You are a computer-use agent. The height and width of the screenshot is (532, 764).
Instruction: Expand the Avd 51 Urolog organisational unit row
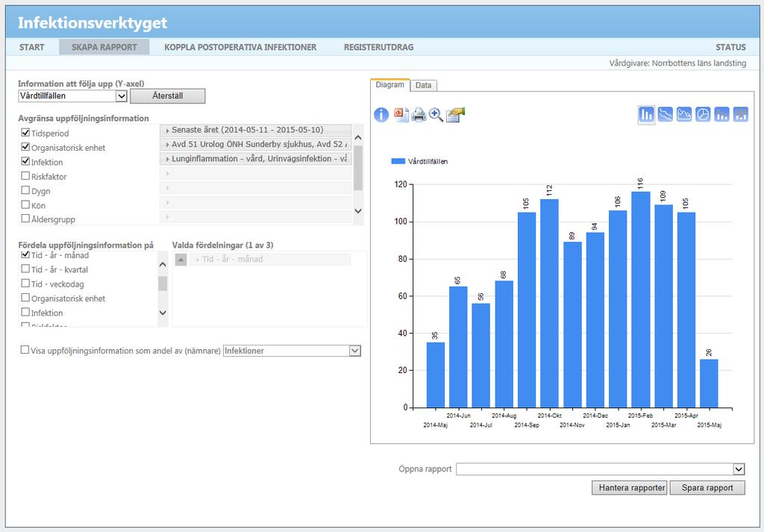[256, 145]
